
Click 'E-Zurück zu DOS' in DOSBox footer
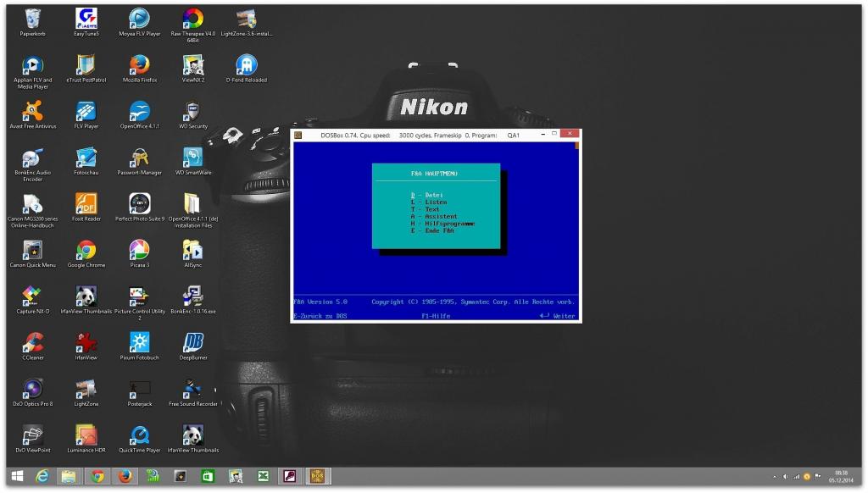click(x=320, y=316)
